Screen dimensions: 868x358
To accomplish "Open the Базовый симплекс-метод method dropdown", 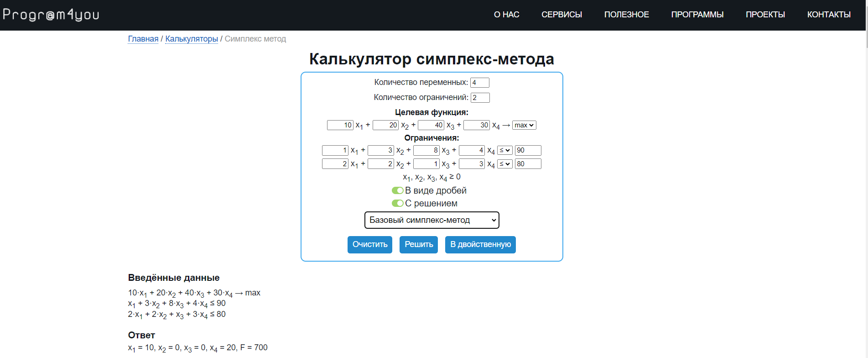I will click(432, 220).
